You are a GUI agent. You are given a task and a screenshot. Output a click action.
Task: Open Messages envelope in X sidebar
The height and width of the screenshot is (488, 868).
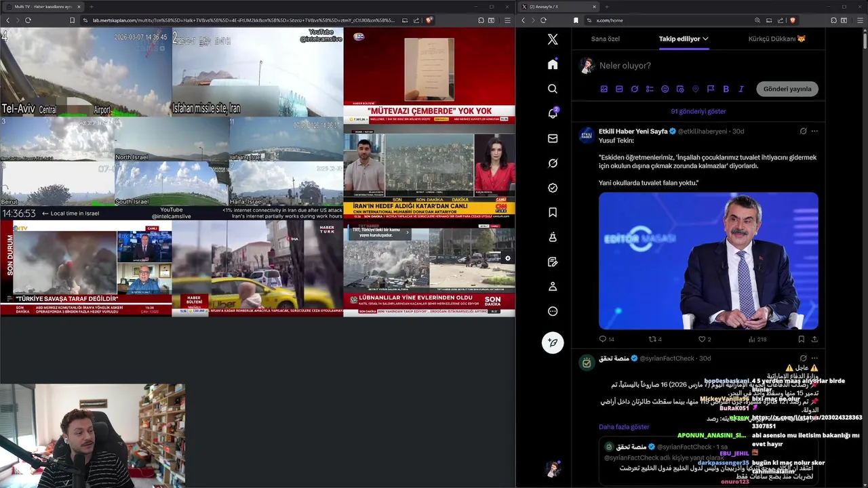tap(553, 138)
